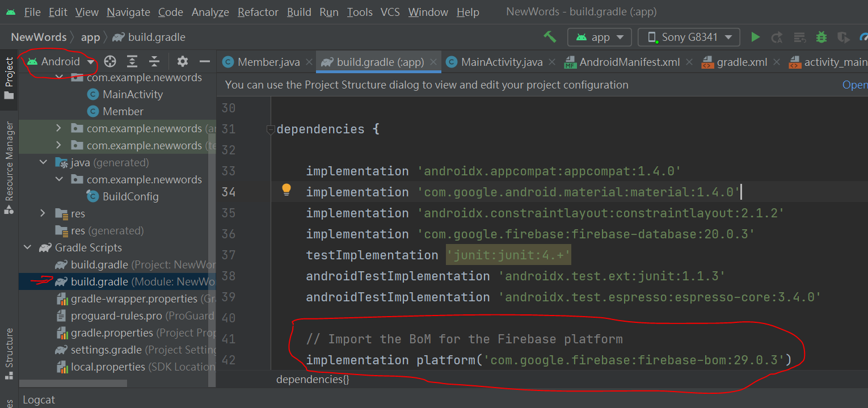The image size is (868, 408).
Task: Expand the res folder
Action: (43, 213)
